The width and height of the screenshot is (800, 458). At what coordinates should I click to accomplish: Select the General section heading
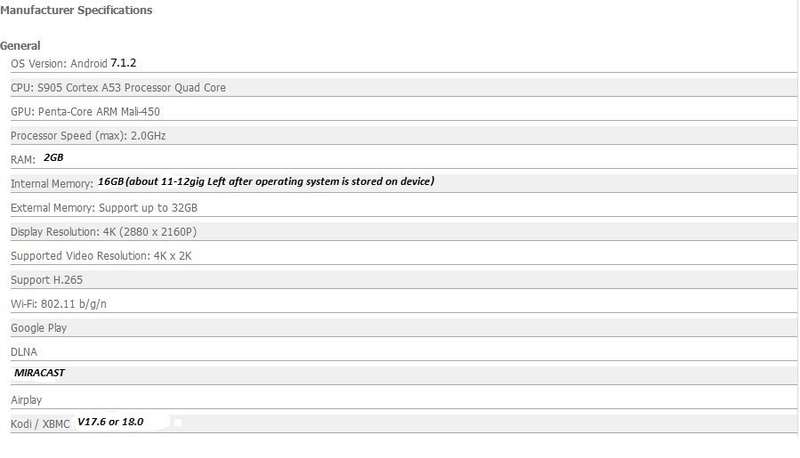pyautogui.click(x=20, y=46)
